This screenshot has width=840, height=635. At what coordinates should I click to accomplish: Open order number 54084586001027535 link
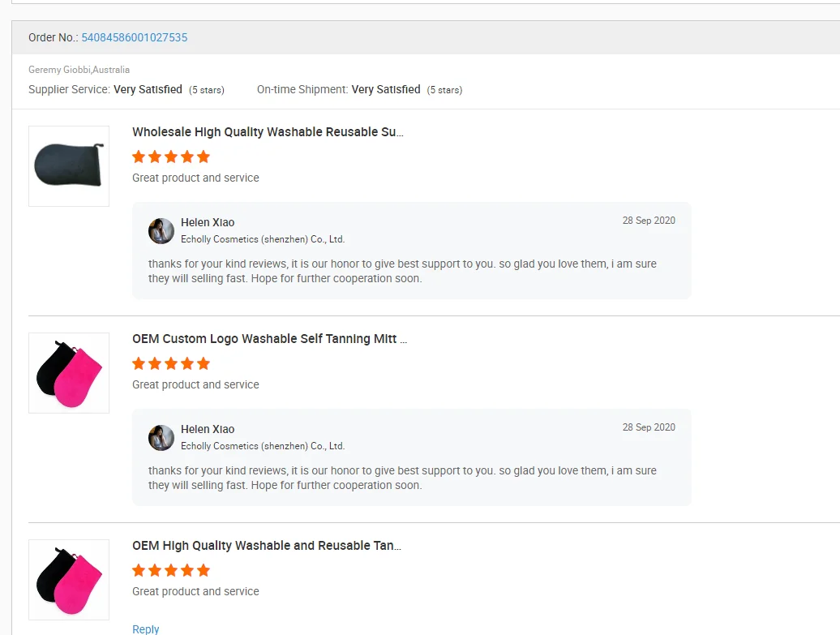click(134, 37)
